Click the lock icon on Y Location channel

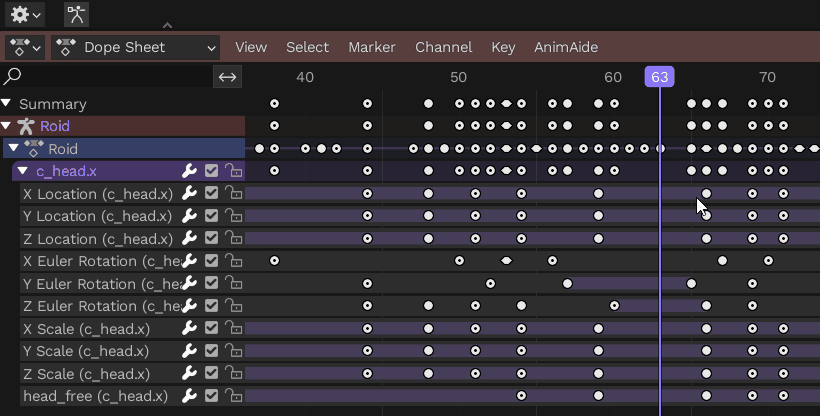click(x=233, y=216)
